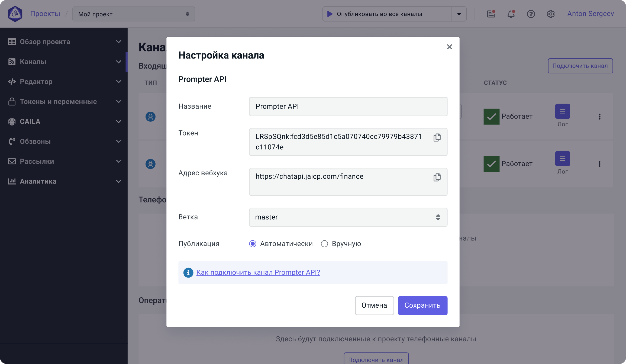
Task: Open the help question mark icon
Action: coord(531,14)
